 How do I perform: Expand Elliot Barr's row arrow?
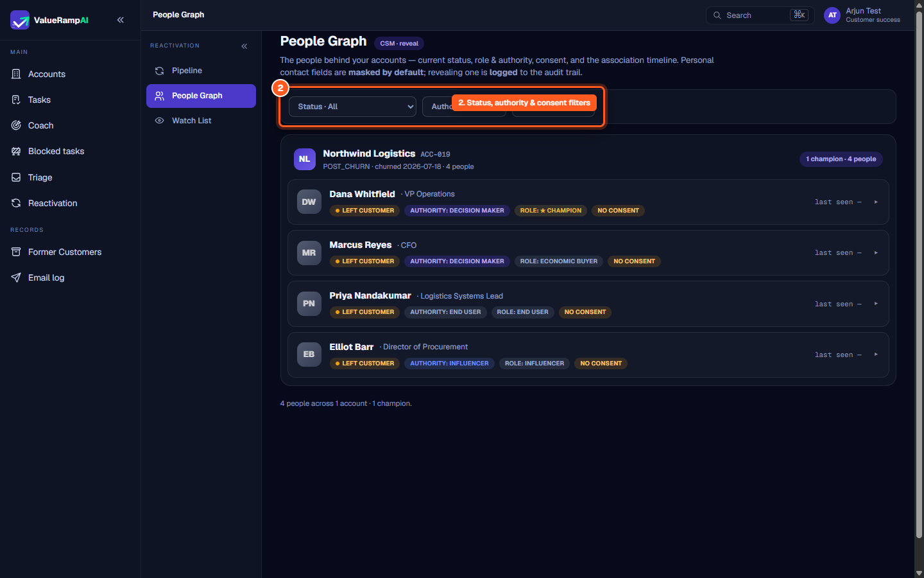click(x=876, y=354)
